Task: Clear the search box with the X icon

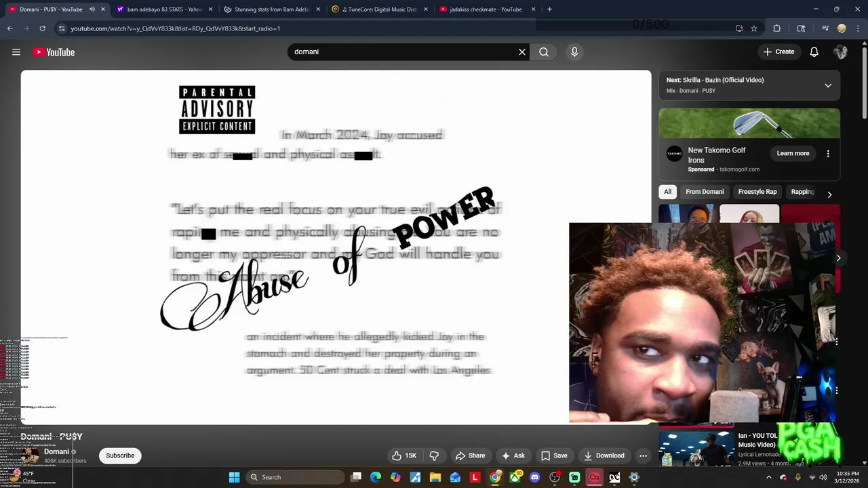Action: (522, 52)
